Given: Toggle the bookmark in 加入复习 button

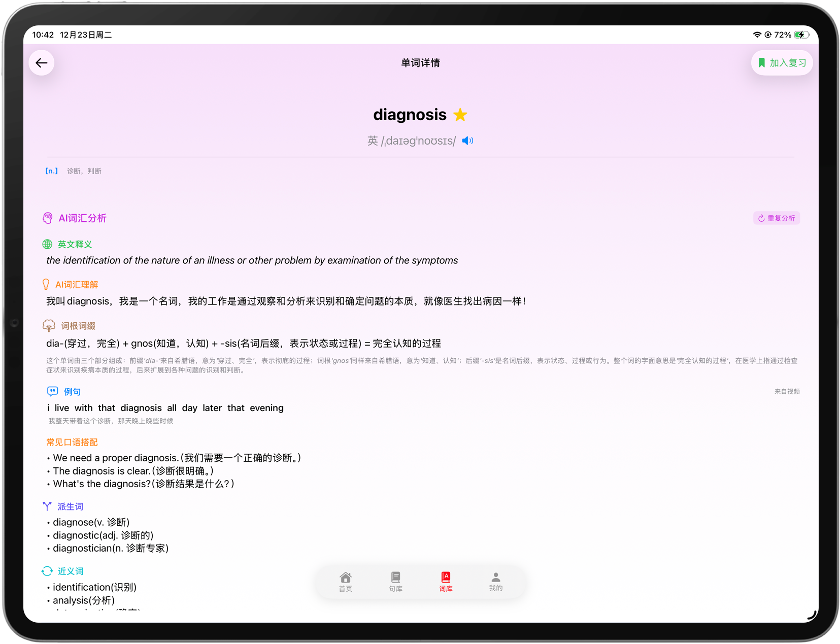Looking at the screenshot, I should click(762, 62).
